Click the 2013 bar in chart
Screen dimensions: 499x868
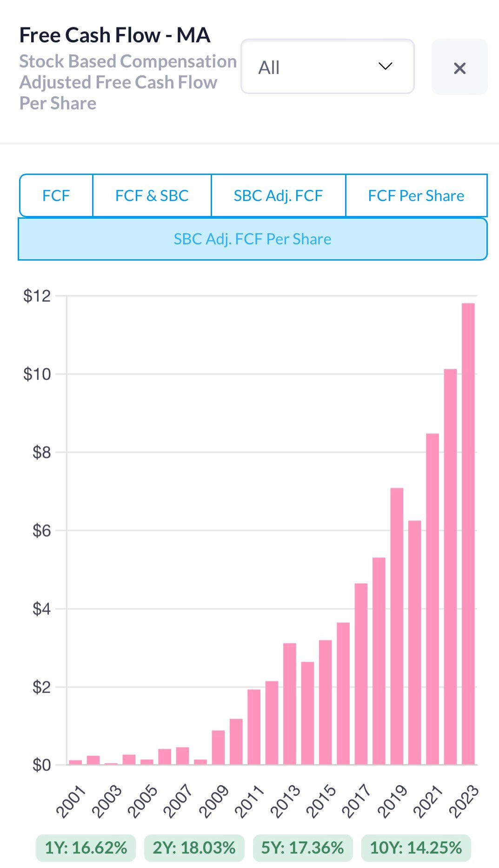tap(290, 704)
